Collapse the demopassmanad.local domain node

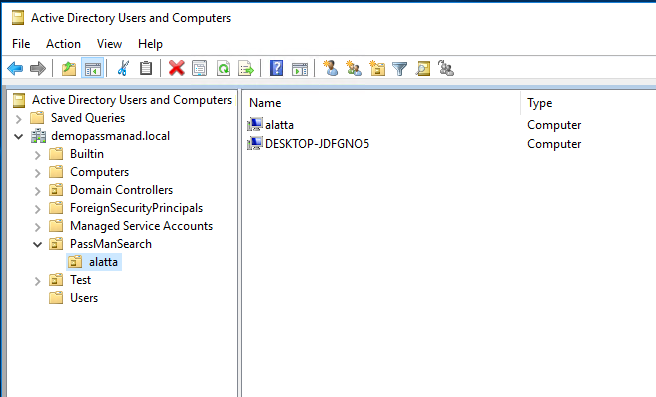pos(18,136)
